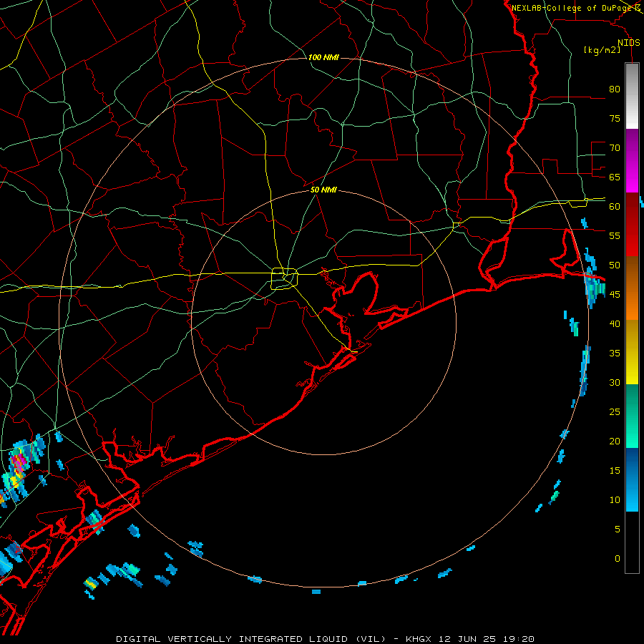Click the red segment of the color bar
The image size is (644, 644).
tap(632, 225)
